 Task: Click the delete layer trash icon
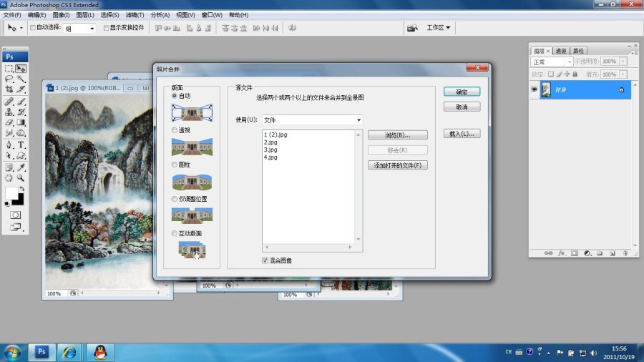point(623,253)
